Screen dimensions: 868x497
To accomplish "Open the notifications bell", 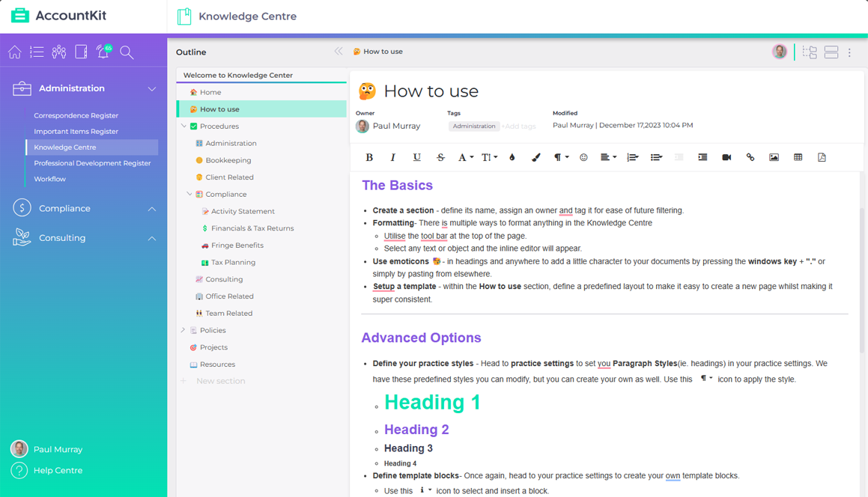I will point(103,52).
